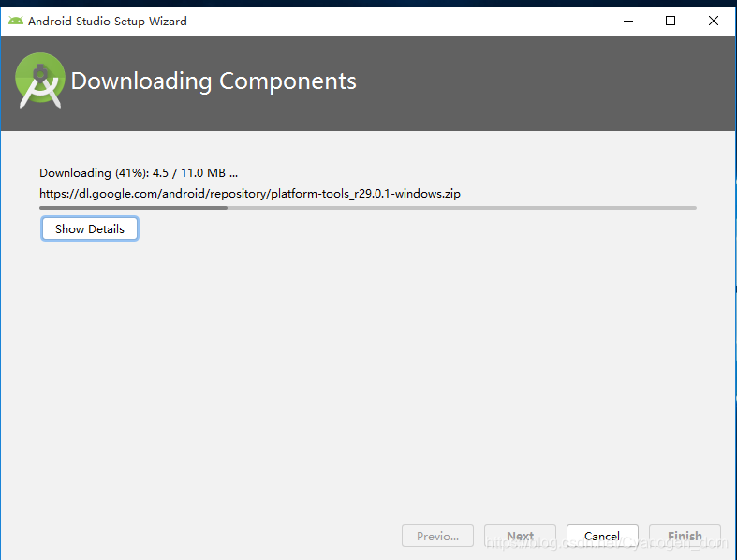Screen dimensions: 737x560
Task: Click the disabled Next button
Action: [520, 536]
